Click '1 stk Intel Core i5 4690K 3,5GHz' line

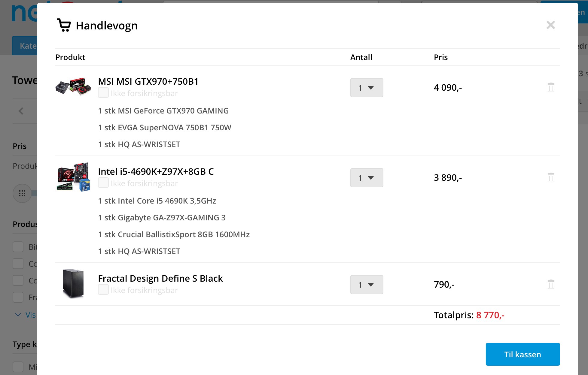[x=157, y=201]
